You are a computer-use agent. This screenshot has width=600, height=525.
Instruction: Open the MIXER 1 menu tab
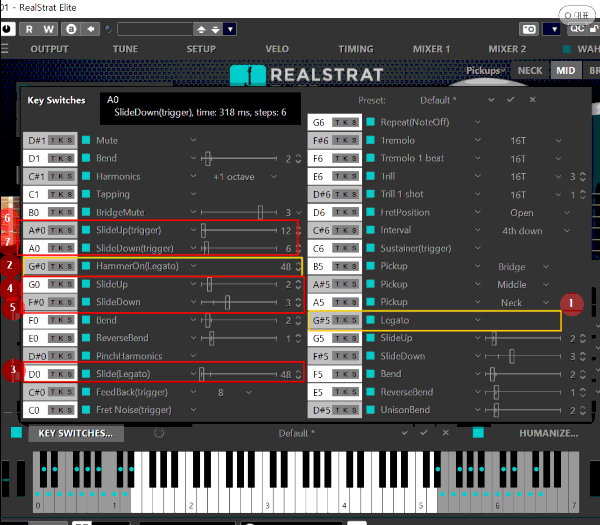tap(431, 49)
